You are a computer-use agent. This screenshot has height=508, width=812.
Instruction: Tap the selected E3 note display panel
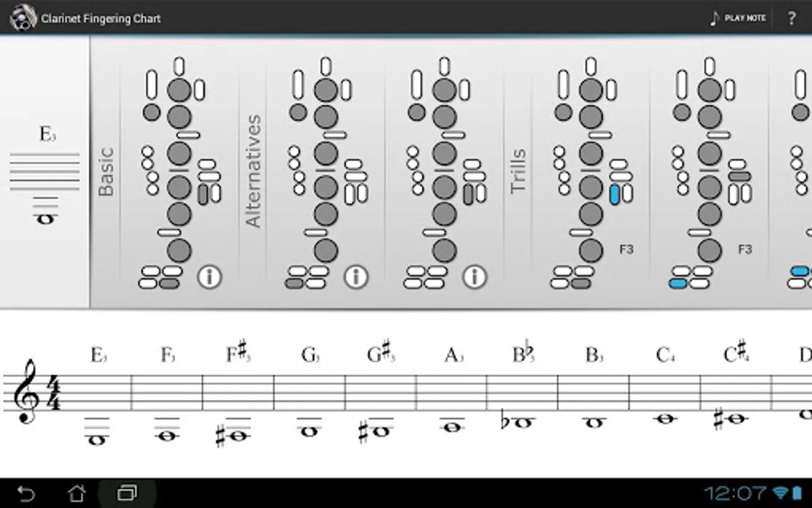[x=45, y=172]
